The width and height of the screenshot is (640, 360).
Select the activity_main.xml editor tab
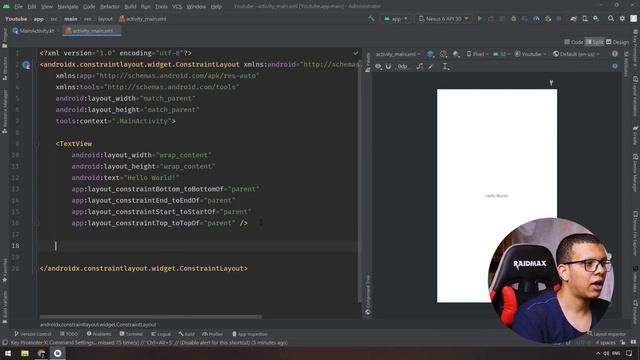pyautogui.click(x=92, y=31)
